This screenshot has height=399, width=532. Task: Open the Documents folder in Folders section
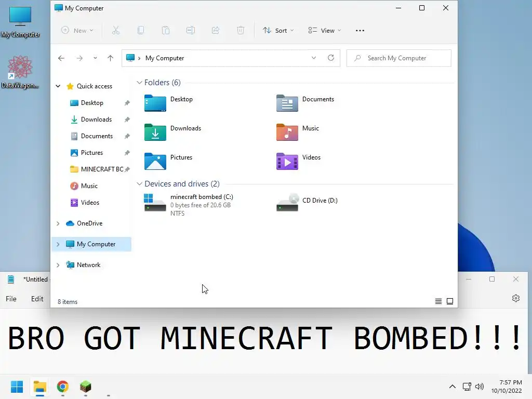(x=287, y=103)
